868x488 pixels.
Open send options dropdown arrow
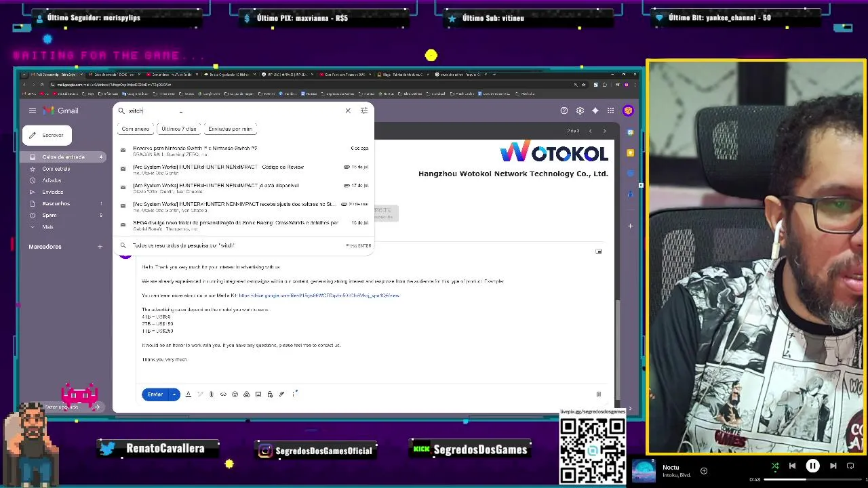point(174,394)
